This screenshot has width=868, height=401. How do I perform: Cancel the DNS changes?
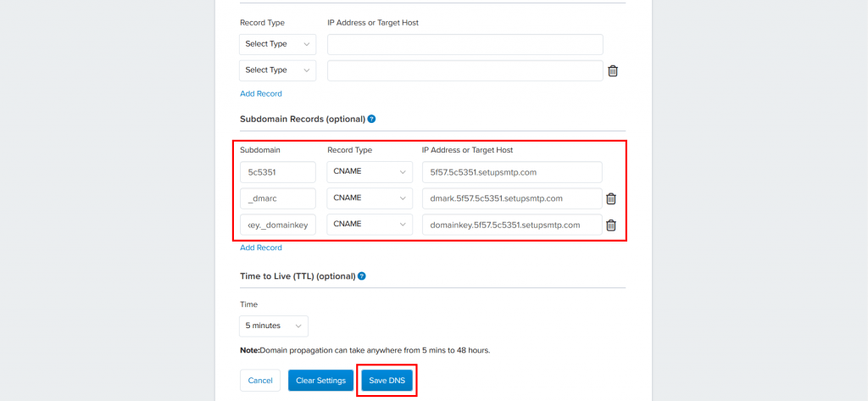pos(260,381)
